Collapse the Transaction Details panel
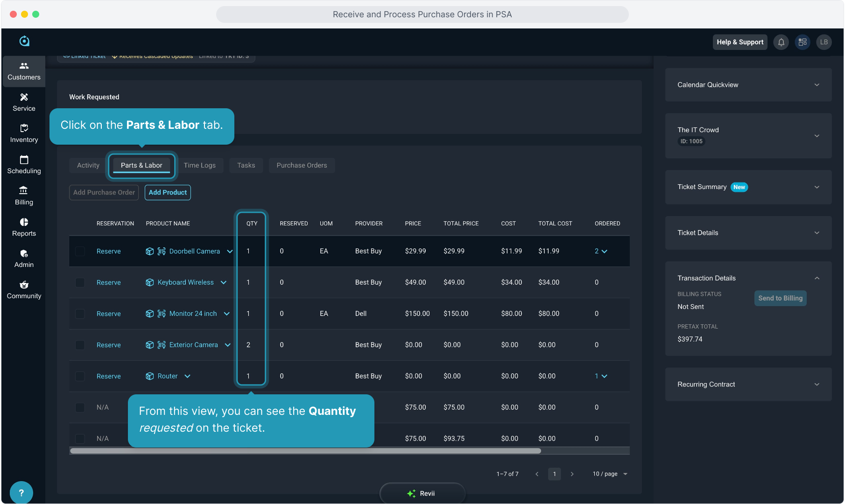This screenshot has width=845, height=504. click(817, 278)
